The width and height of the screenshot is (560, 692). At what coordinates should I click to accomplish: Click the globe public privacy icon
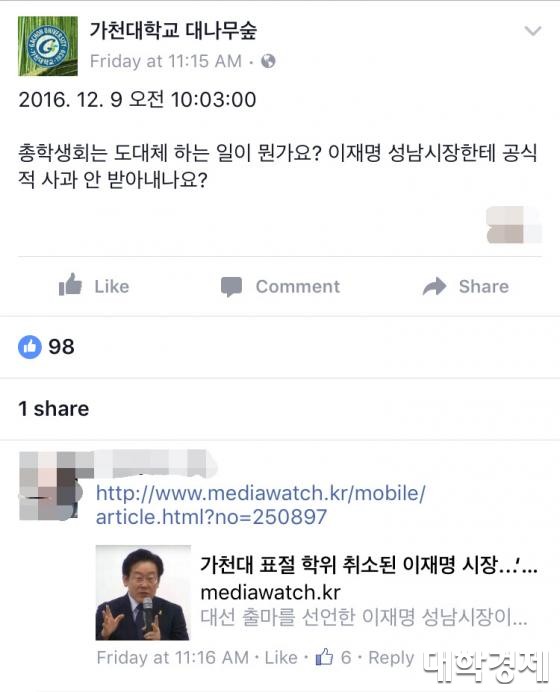268,61
